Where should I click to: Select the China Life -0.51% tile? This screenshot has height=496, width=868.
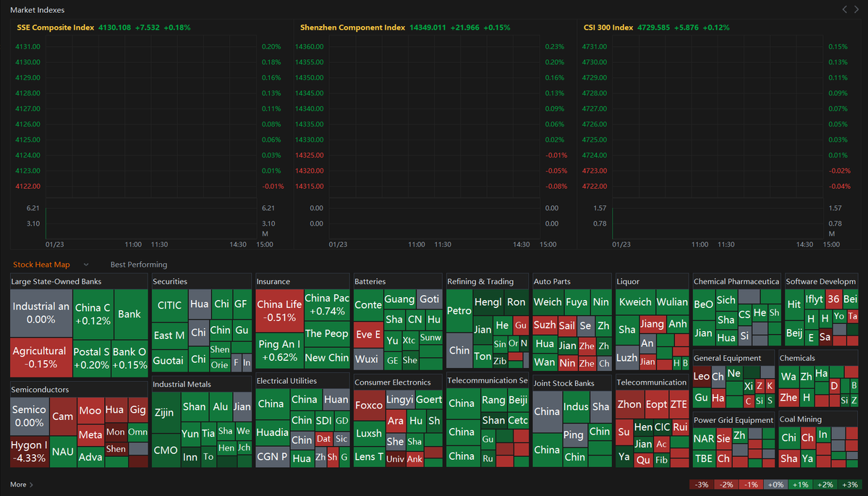(279, 311)
